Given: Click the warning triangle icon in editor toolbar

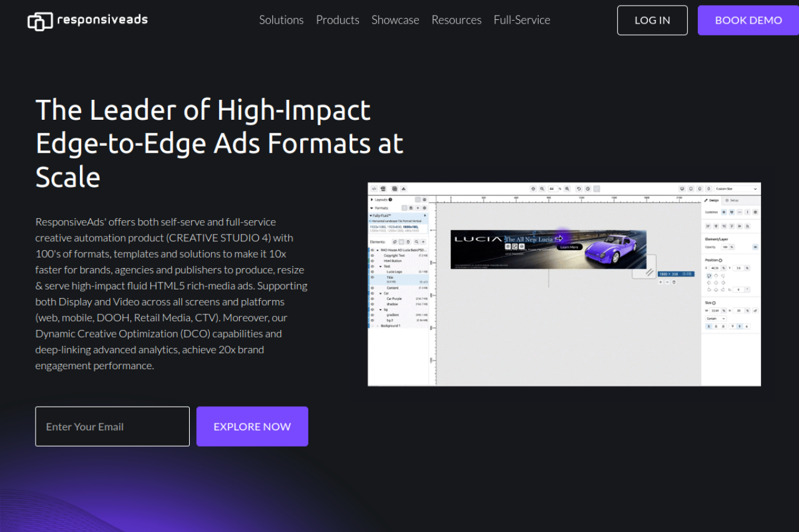Looking at the screenshot, I should pyautogui.click(x=403, y=188).
